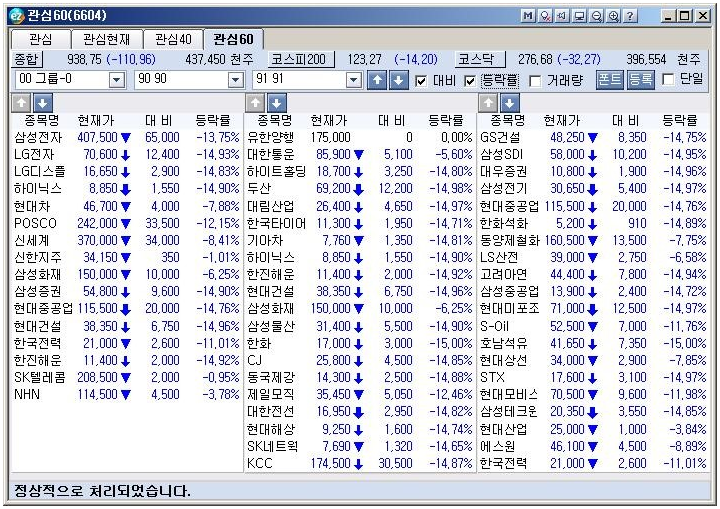Click the 코스닥 button
This screenshot has width=720, height=509.
pos(479,59)
